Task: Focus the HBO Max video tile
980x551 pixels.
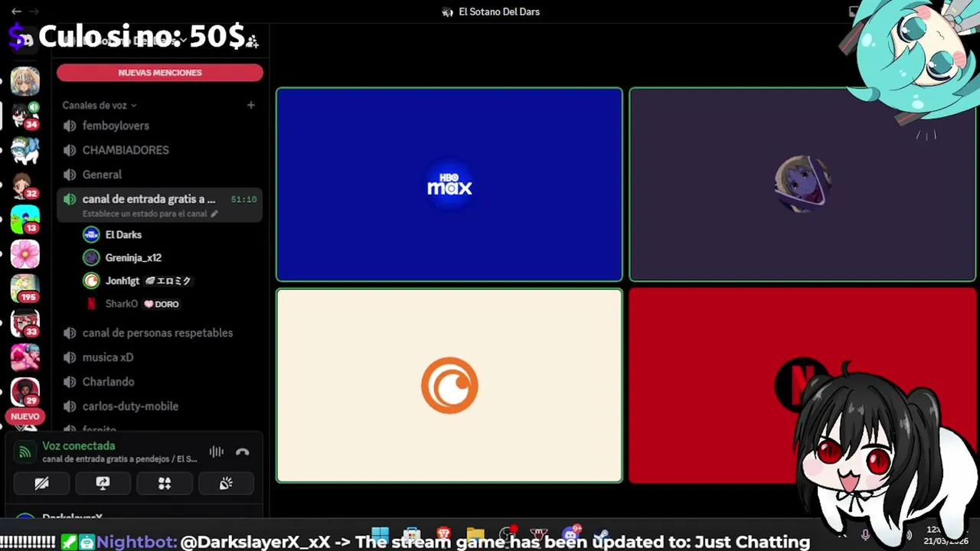Action: point(449,184)
